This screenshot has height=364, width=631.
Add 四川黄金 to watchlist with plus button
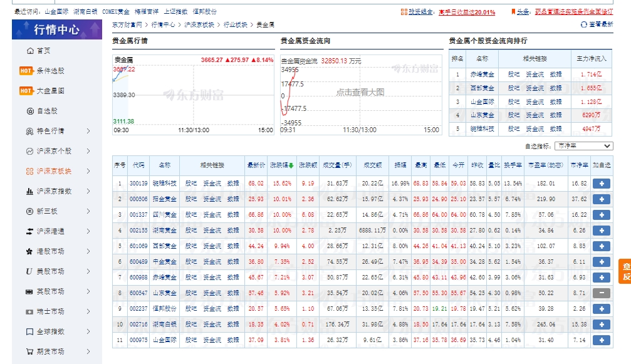point(602,215)
